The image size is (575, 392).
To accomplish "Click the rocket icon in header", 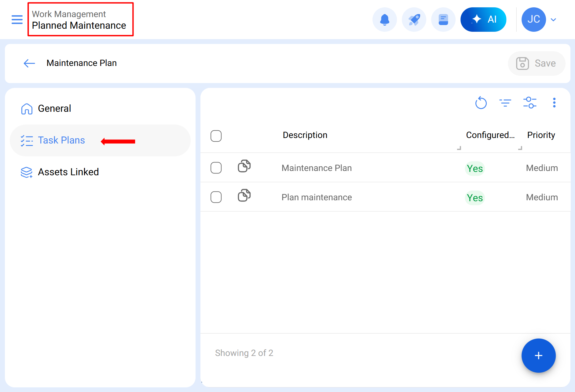I will click(x=414, y=20).
